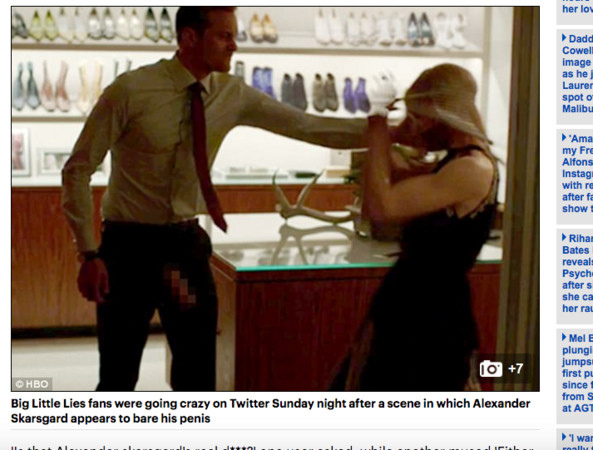Click the arrow bullet beside the 'Ama story
Viewport: 593px width, 450px height.
[564, 138]
